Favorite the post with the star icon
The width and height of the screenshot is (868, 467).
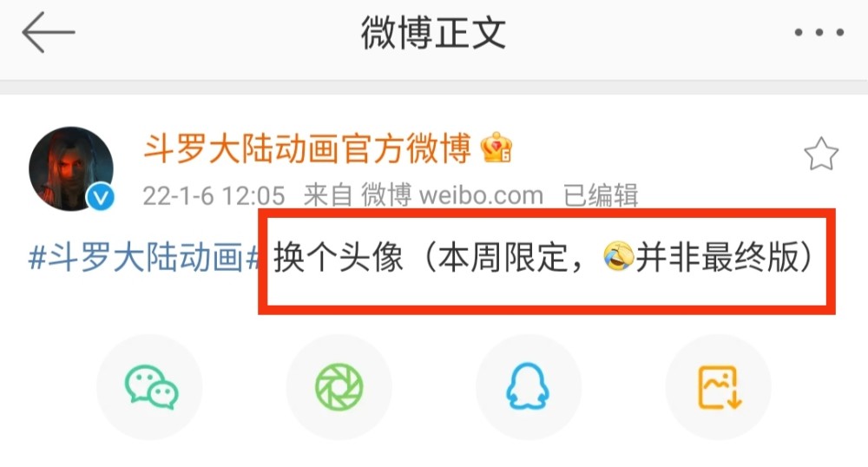821,155
